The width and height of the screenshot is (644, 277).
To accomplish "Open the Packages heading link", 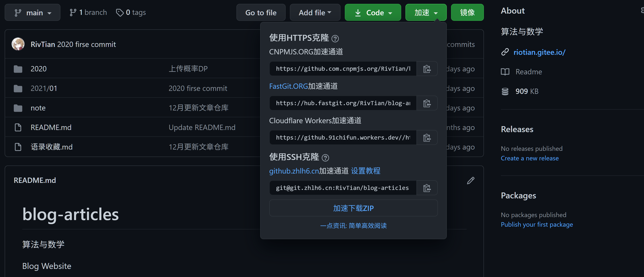I will tap(518, 195).
